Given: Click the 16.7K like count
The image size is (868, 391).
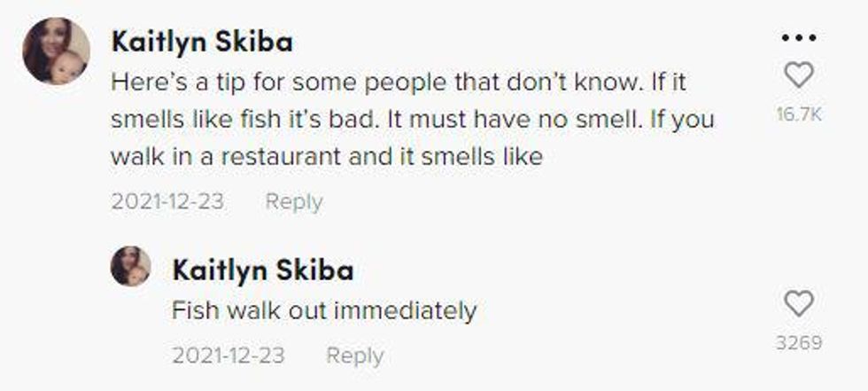Looking at the screenshot, I should coord(799,114).
